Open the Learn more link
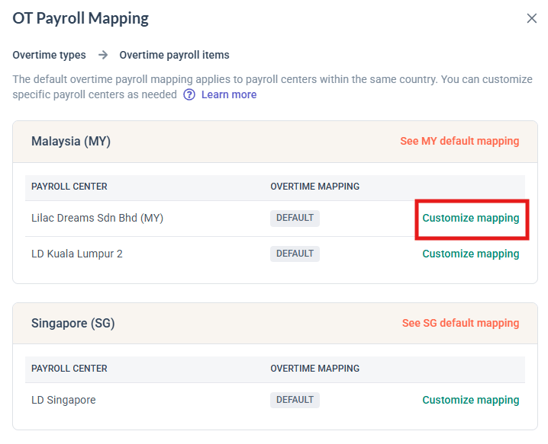 [229, 95]
